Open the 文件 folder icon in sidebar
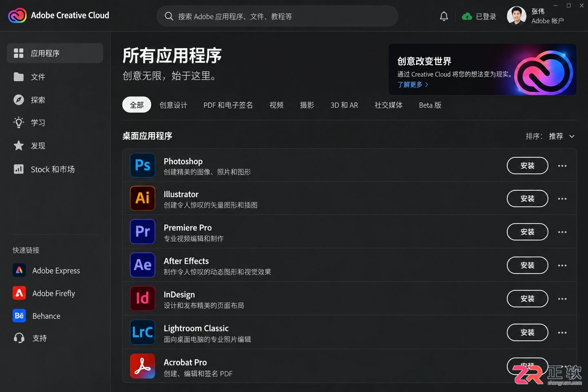The height and width of the screenshot is (392, 588). (19, 77)
